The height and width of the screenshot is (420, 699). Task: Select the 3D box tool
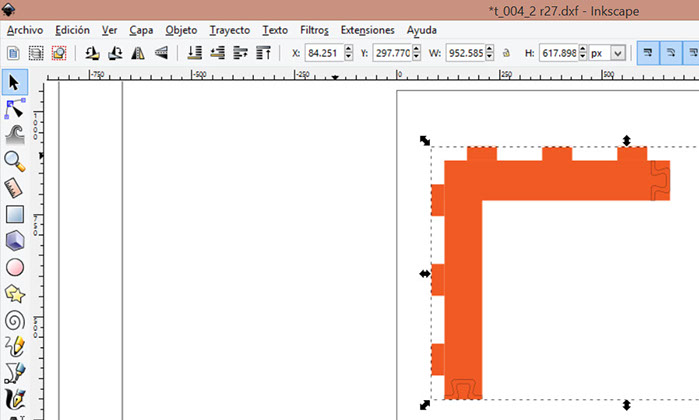[15, 241]
